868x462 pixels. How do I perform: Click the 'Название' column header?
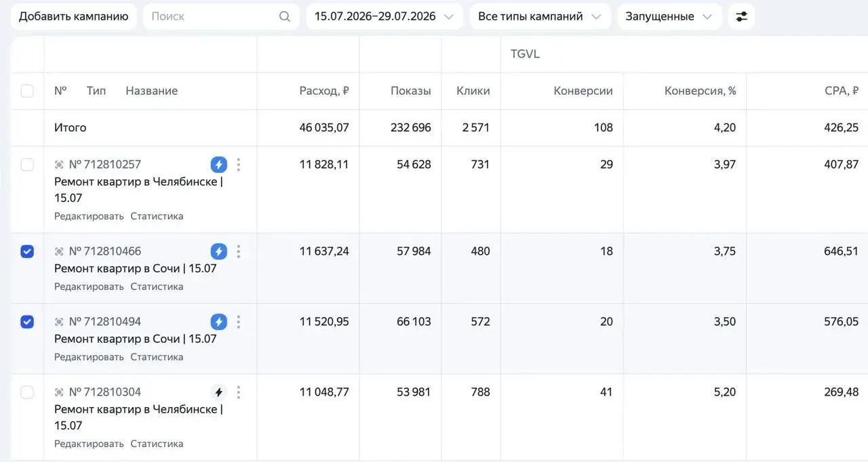pyautogui.click(x=152, y=91)
